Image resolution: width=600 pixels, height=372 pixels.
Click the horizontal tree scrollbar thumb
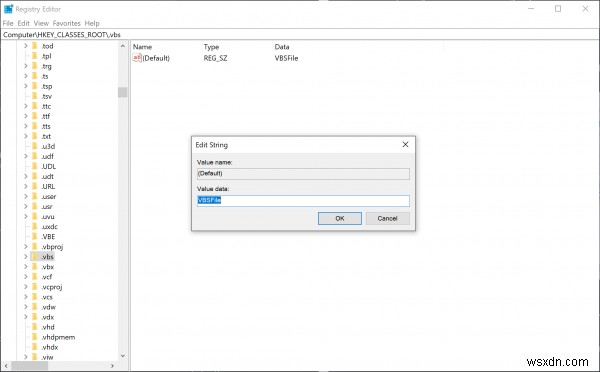point(30,366)
